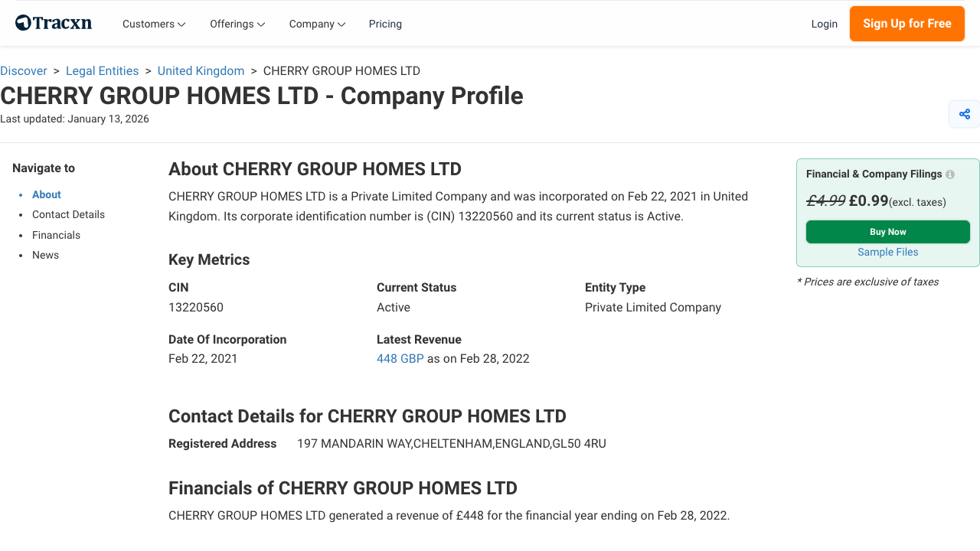The image size is (980, 551).
Task: Open the Pricing page
Action: pos(385,24)
